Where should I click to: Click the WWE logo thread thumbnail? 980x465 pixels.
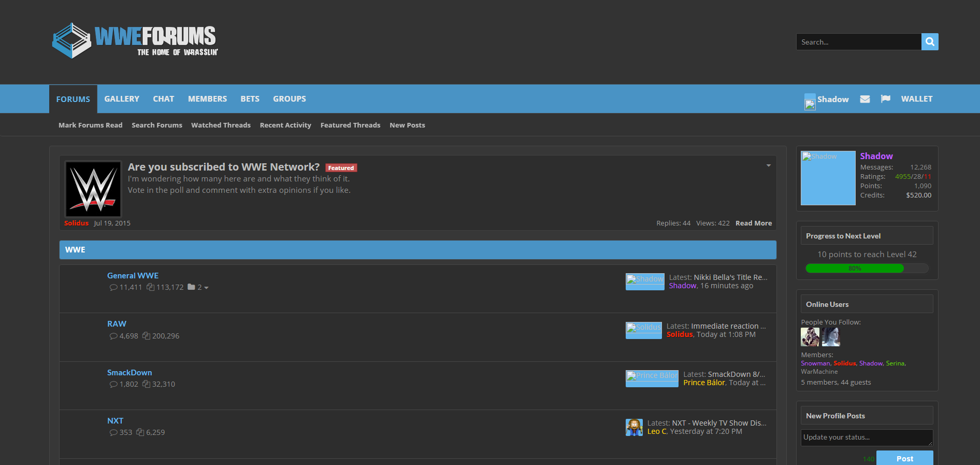[x=93, y=189]
